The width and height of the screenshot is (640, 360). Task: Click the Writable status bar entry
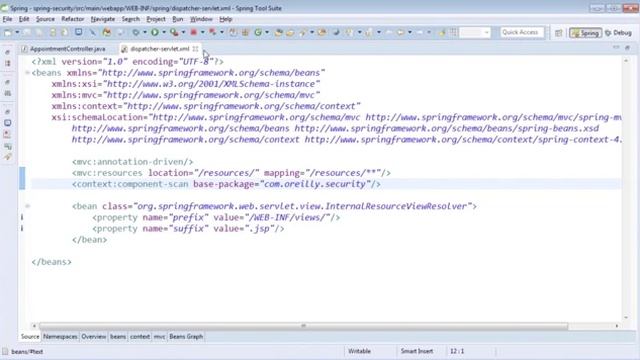(x=360, y=351)
